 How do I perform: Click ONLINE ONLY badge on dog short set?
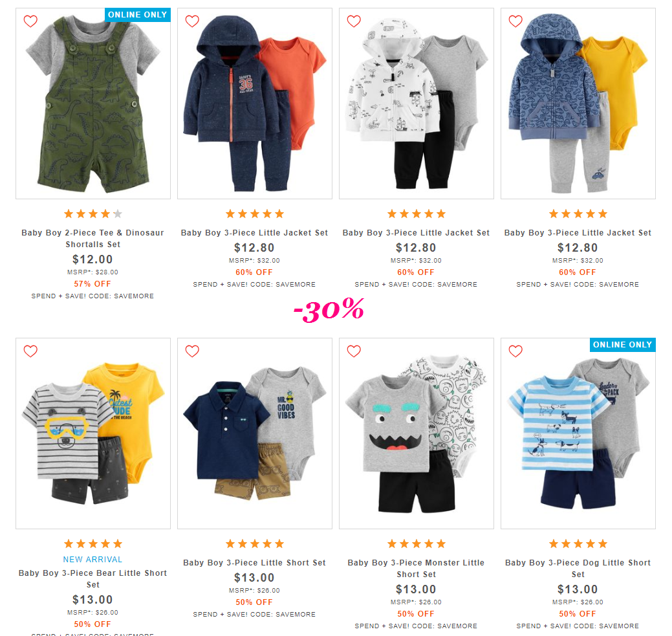pos(622,345)
